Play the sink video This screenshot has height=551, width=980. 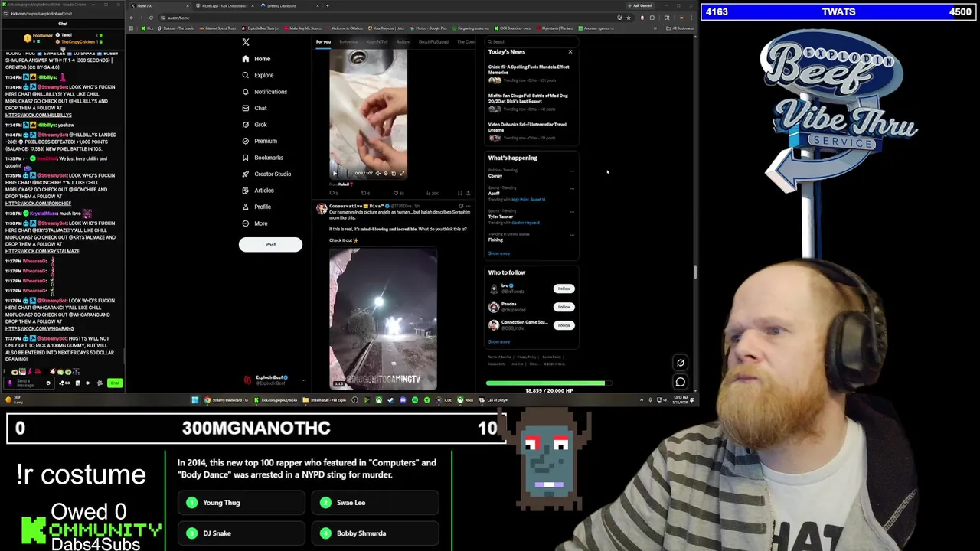335,174
